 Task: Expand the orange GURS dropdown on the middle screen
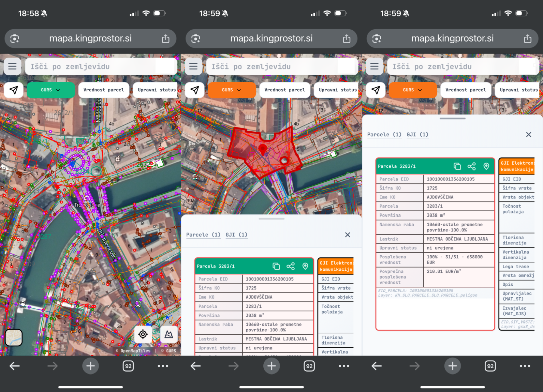[232, 90]
